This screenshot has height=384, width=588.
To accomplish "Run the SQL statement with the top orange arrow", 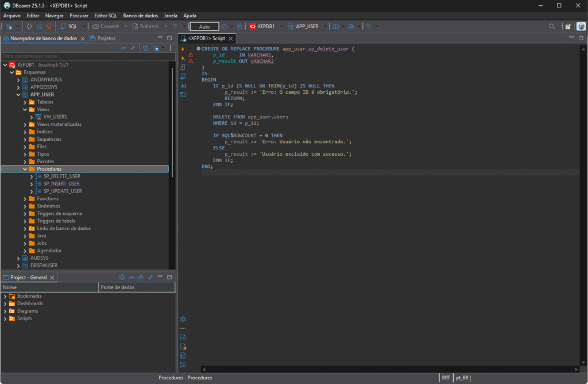I will coord(183,49).
